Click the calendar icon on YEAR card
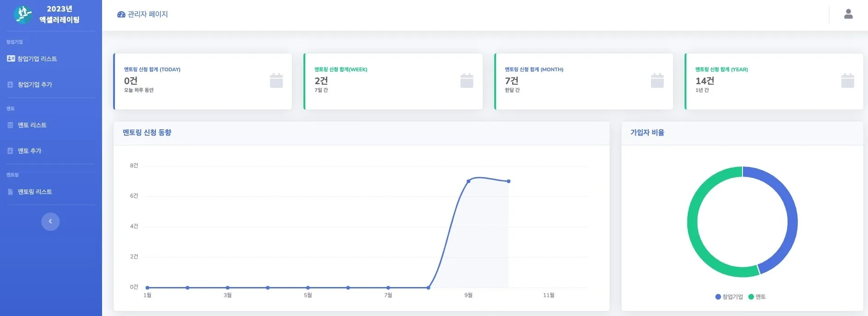The width and height of the screenshot is (868, 316). 847,81
